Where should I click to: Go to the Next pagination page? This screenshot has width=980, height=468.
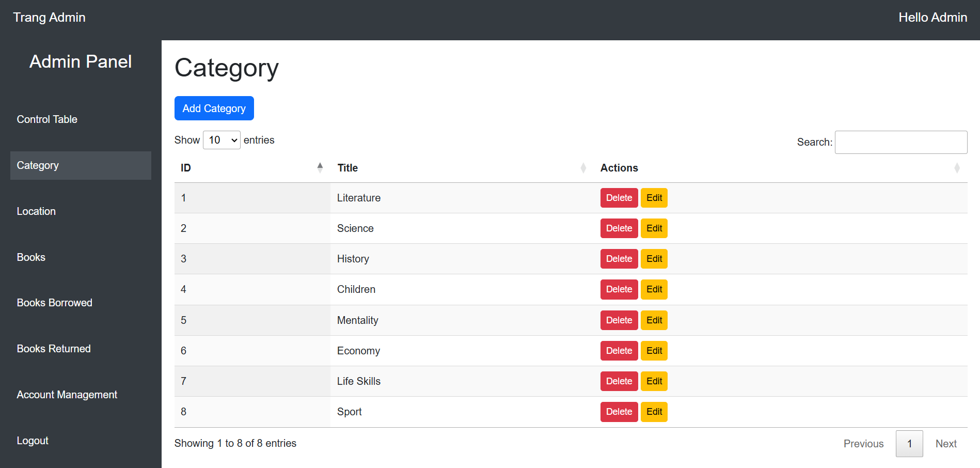[x=945, y=444]
